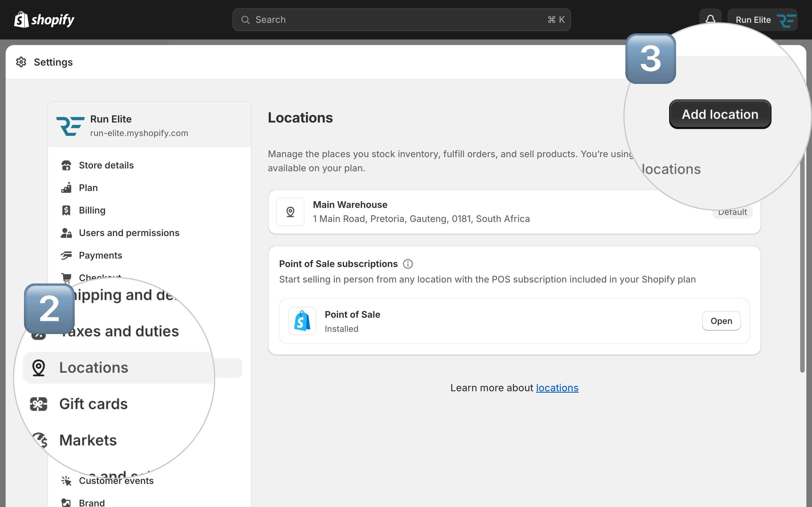Click the Store details shop icon
The image size is (812, 507).
[66, 165]
